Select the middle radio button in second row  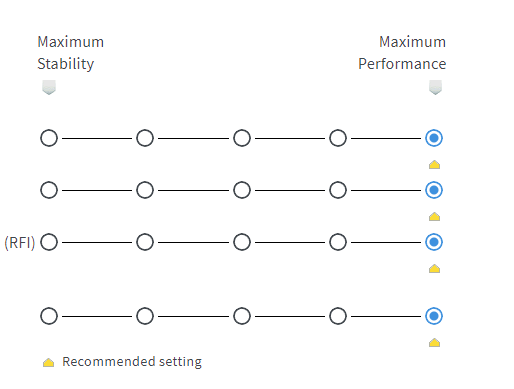(242, 190)
